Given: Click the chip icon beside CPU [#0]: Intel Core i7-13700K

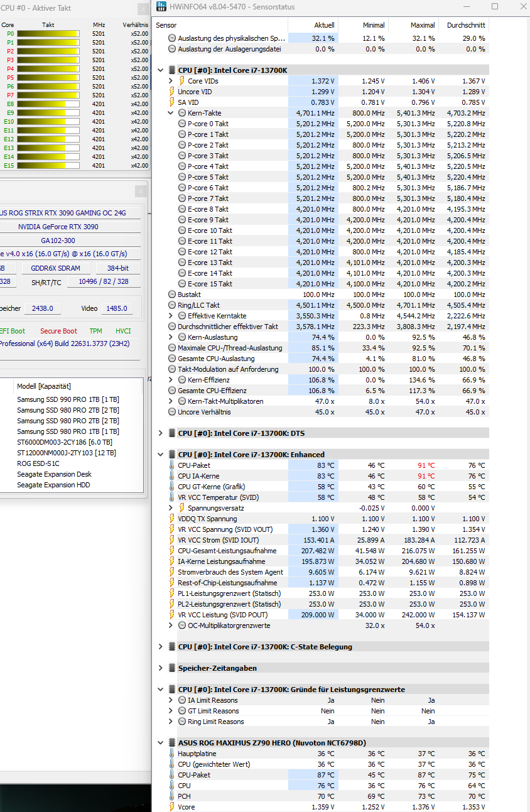Looking at the screenshot, I should (172, 70).
